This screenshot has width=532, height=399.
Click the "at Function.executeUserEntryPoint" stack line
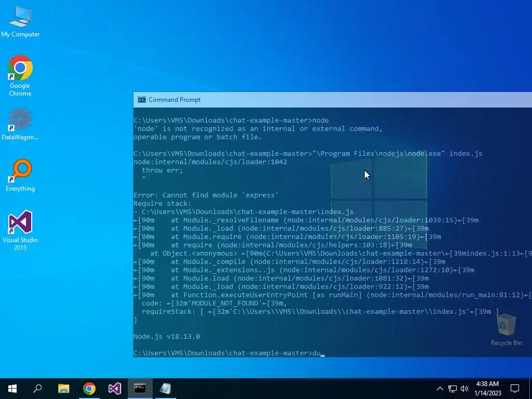(332, 295)
